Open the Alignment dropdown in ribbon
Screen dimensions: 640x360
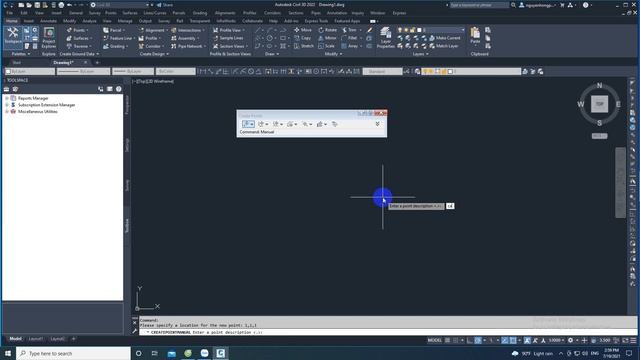coord(153,30)
